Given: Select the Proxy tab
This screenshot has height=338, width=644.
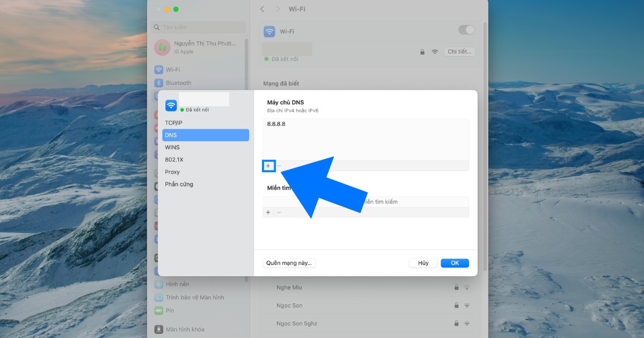Looking at the screenshot, I should pos(172,172).
